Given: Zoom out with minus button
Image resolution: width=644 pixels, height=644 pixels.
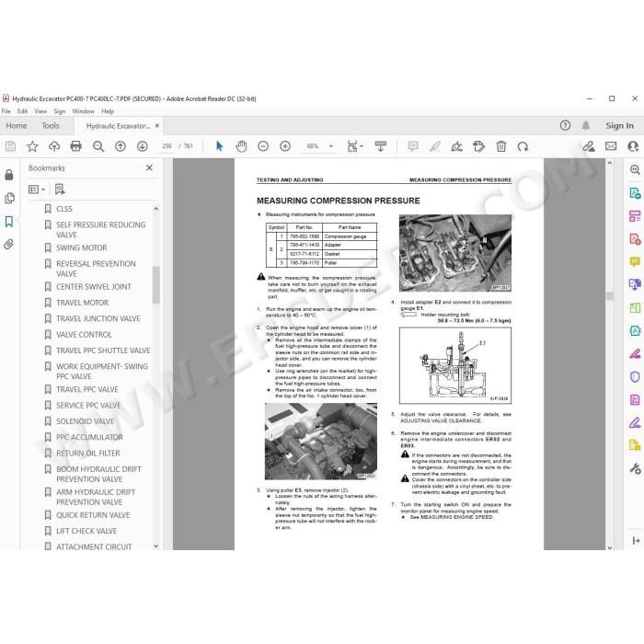Looking at the screenshot, I should pyautogui.click(x=263, y=146).
